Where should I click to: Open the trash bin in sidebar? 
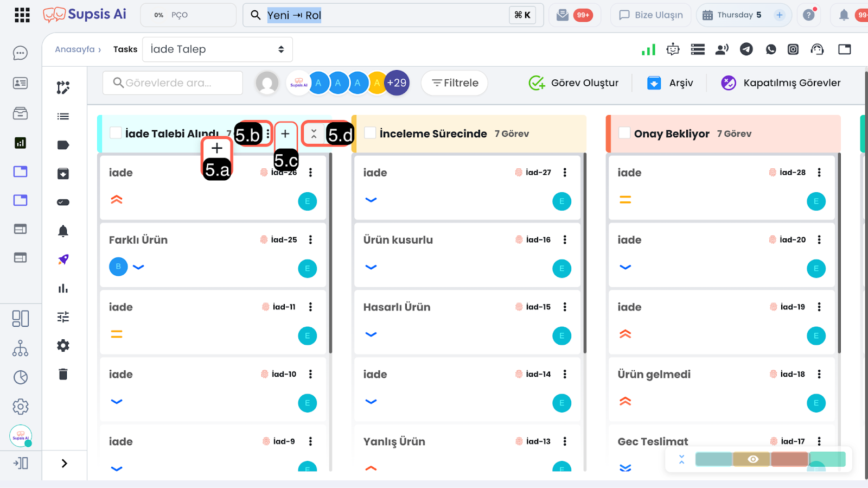(63, 374)
